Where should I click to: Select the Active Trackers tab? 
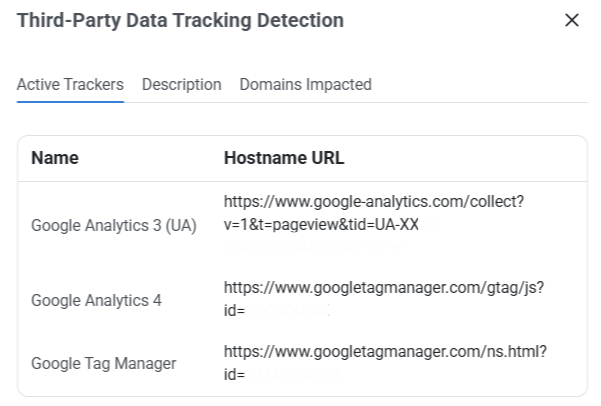click(x=70, y=84)
